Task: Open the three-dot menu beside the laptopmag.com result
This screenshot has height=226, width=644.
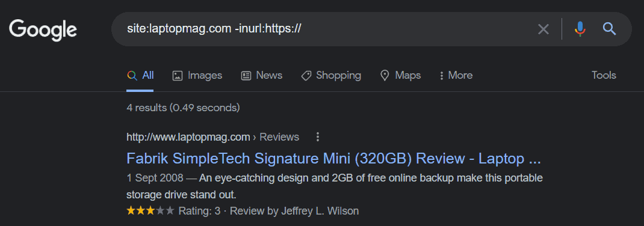Action: (x=317, y=137)
